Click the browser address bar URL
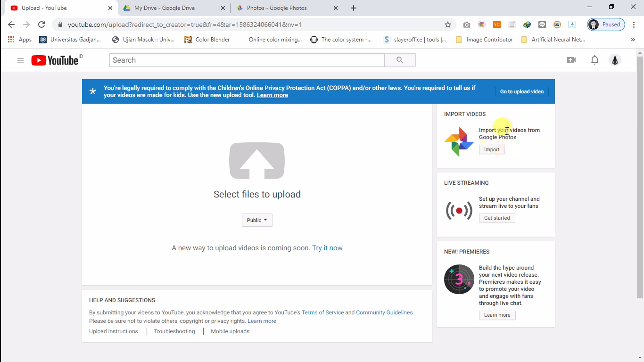 point(185,25)
